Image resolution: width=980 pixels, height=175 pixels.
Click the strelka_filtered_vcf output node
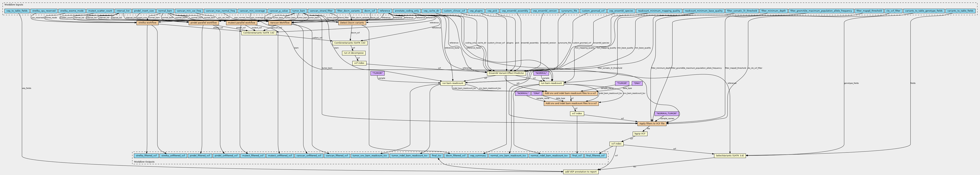pos(146,156)
